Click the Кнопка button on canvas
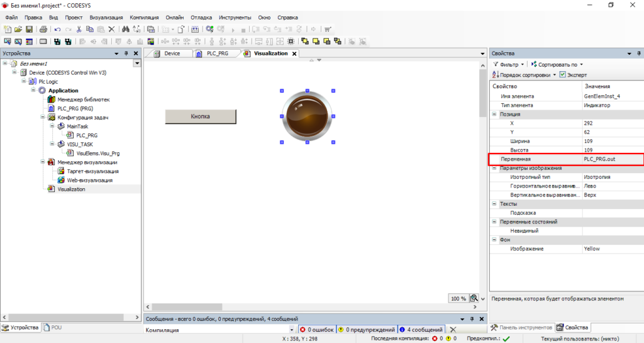Viewport: 644px width, 343px height. tap(200, 116)
